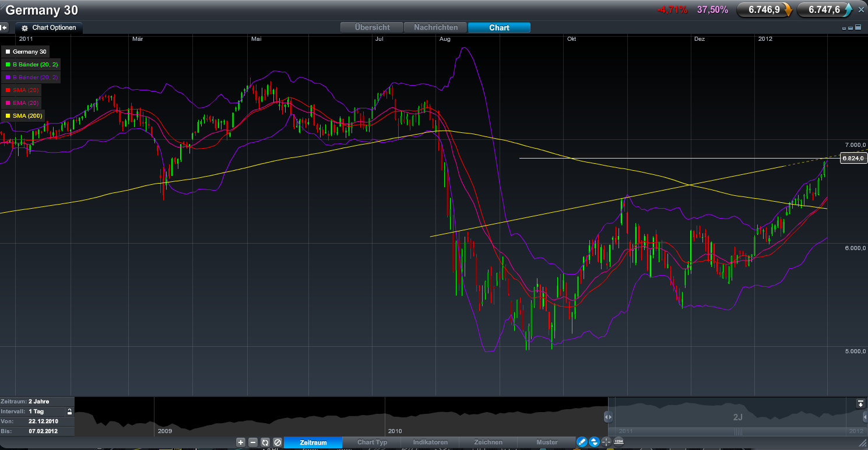Click the 6.746,9 sell price button
Image resolution: width=868 pixels, height=450 pixels.
pyautogui.click(x=764, y=9)
